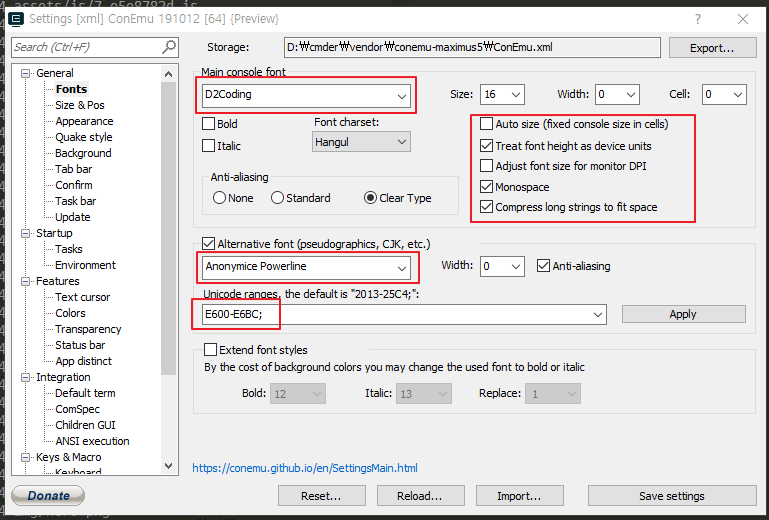The image size is (769, 520).
Task: Open the Tab bar settings page
Action: point(73,169)
